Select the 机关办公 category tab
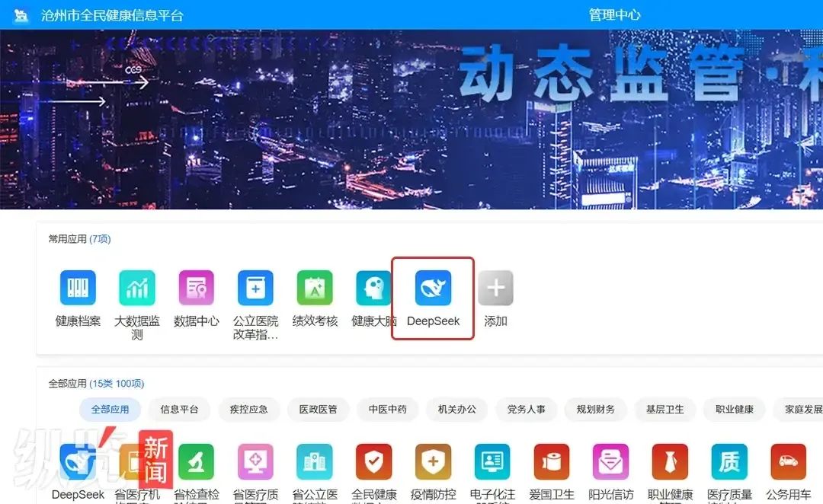The width and height of the screenshot is (823, 504). (x=456, y=409)
